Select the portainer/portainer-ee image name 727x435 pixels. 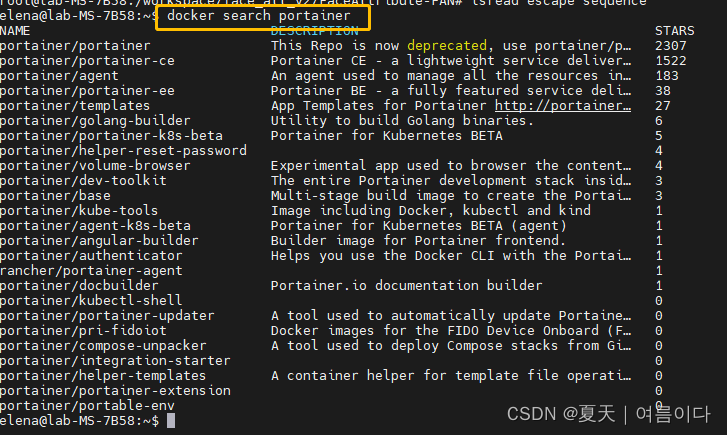[x=87, y=91]
